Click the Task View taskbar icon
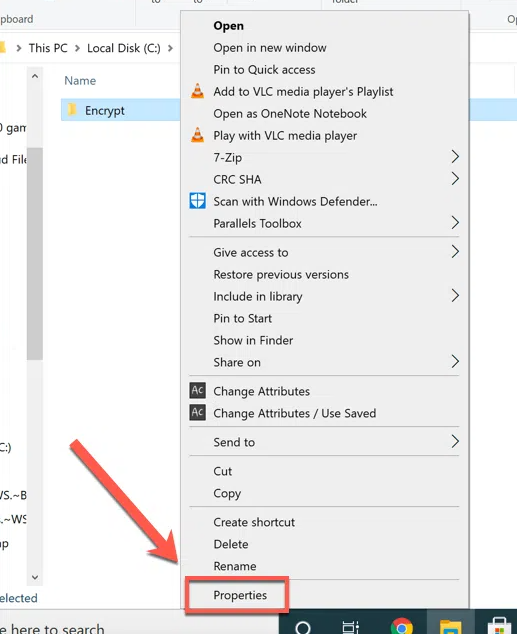Screen dimensions: 517x634 coord(350,627)
